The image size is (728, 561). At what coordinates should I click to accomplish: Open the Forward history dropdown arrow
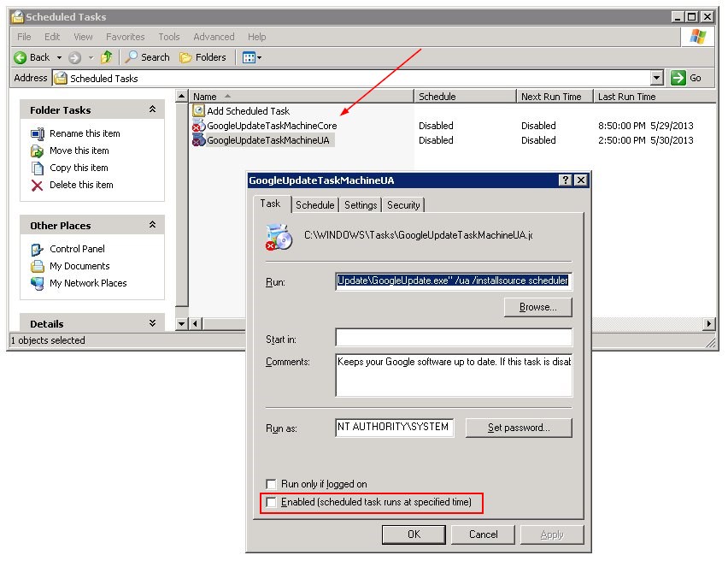pos(91,57)
